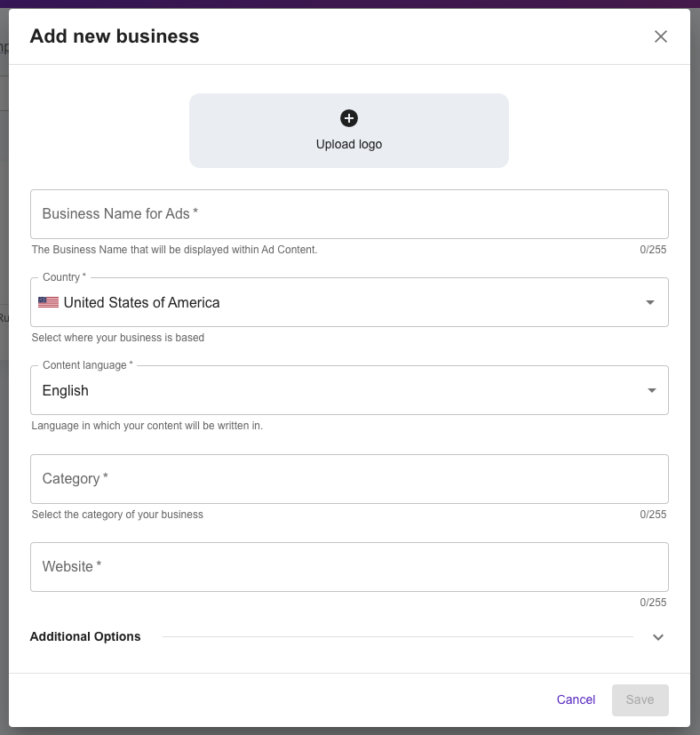Expand Additional Options with the chevron
The height and width of the screenshot is (735, 700).
658,637
